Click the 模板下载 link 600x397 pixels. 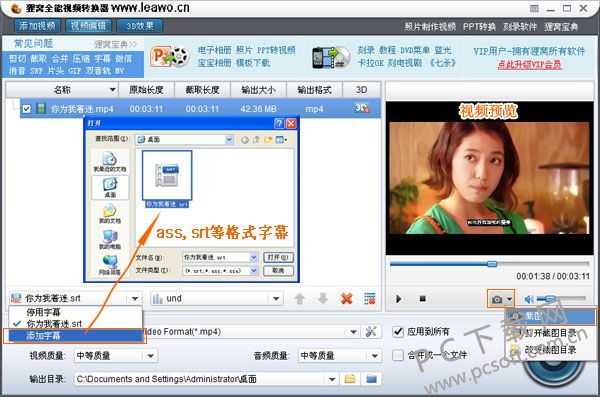coord(253,63)
